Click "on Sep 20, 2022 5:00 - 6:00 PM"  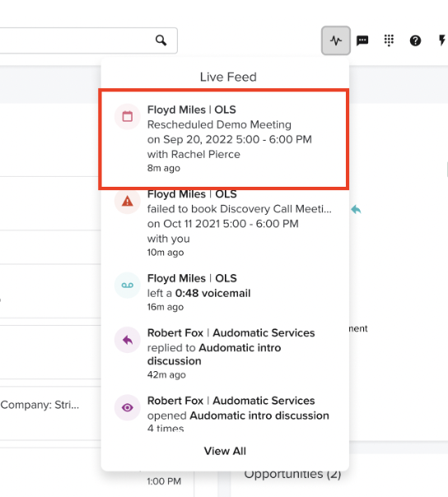tap(230, 139)
